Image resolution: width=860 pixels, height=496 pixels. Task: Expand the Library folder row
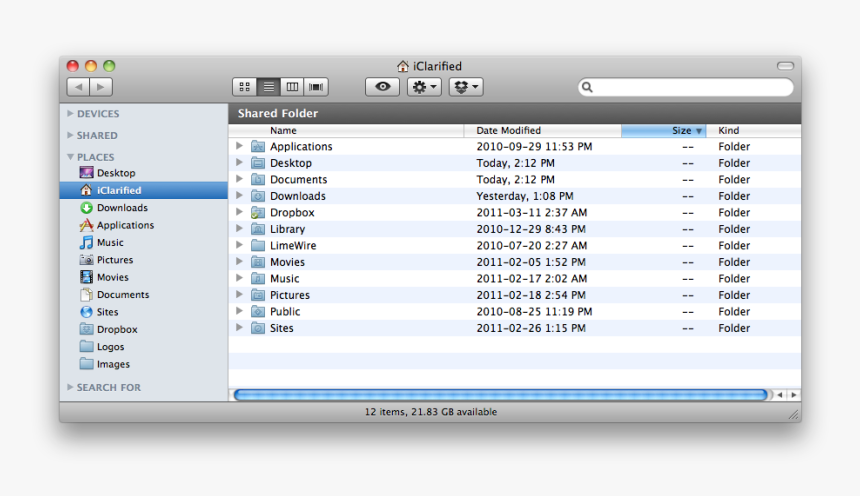click(x=239, y=228)
